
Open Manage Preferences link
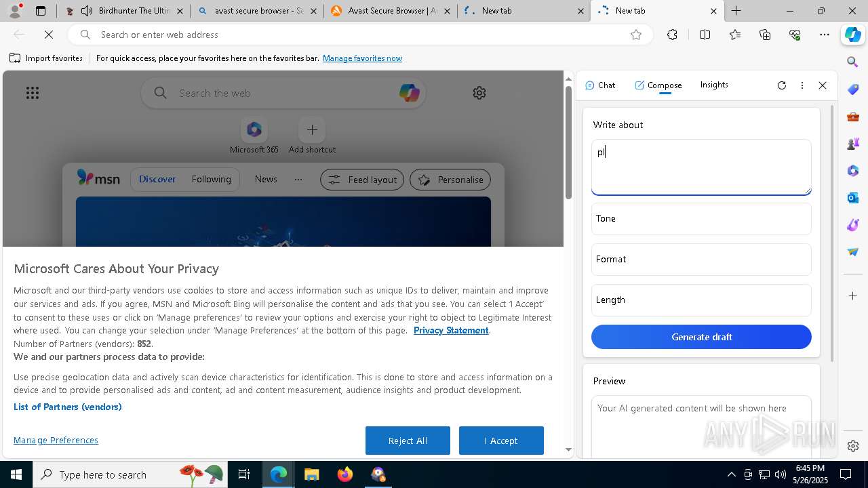(x=56, y=440)
